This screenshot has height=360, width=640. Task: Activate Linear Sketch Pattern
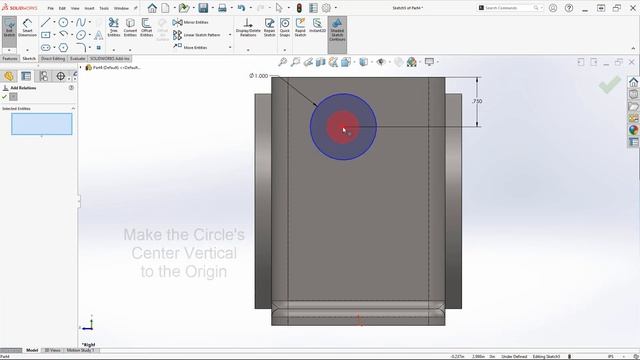point(197,35)
